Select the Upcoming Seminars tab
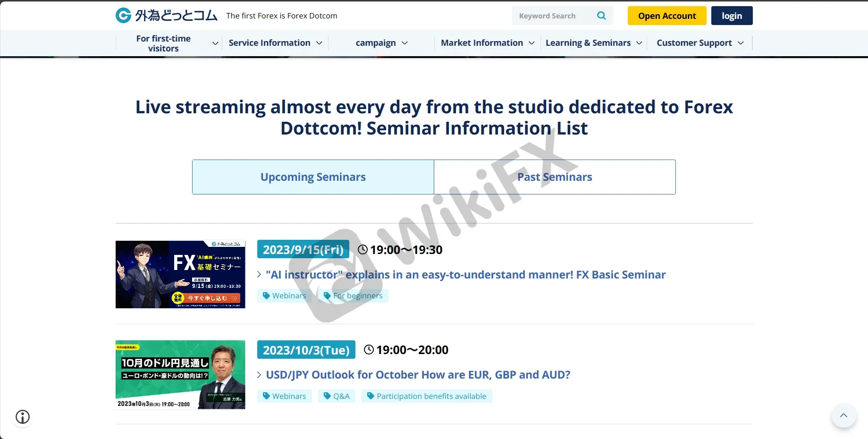 click(x=313, y=177)
